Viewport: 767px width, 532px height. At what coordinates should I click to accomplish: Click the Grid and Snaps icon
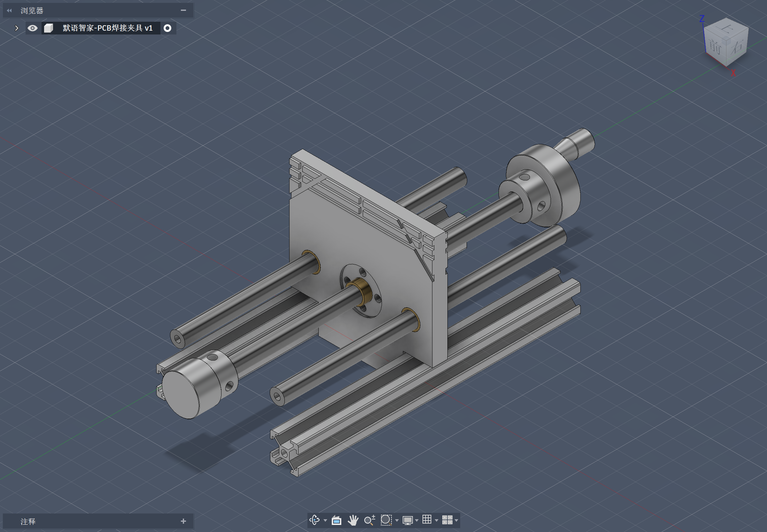point(427,520)
